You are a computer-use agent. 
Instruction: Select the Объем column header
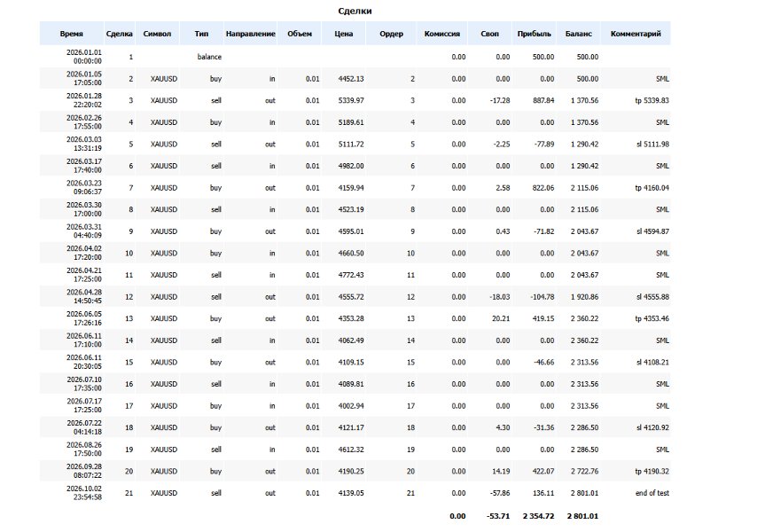click(x=300, y=34)
